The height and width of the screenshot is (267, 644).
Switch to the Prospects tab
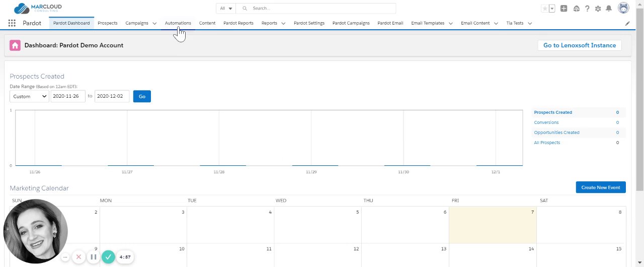point(108,23)
